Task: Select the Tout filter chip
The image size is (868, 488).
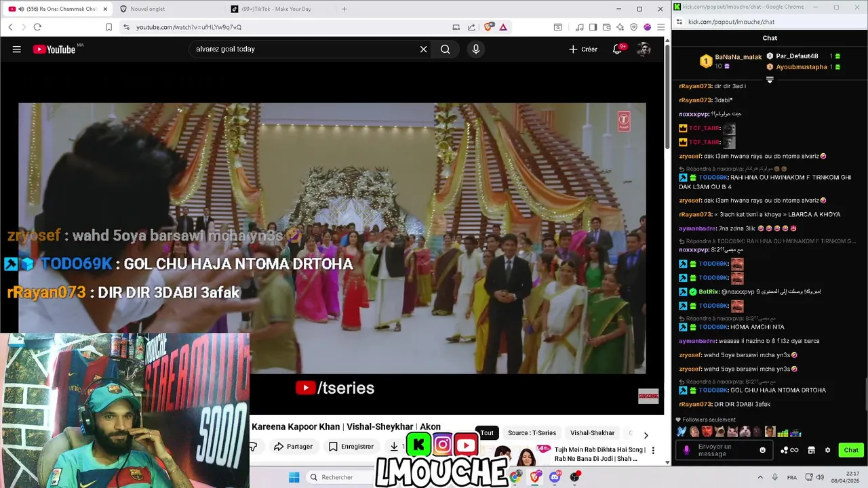Action: click(487, 433)
